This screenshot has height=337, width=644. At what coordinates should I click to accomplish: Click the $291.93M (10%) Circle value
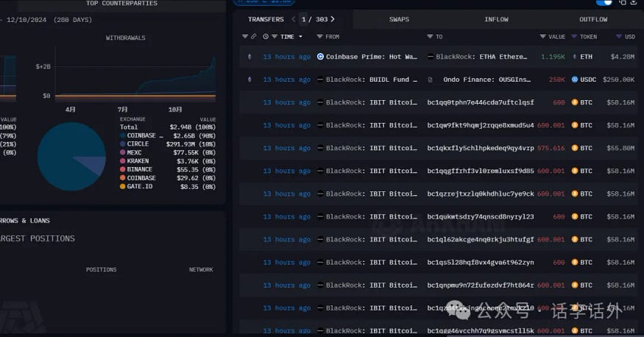191,143
